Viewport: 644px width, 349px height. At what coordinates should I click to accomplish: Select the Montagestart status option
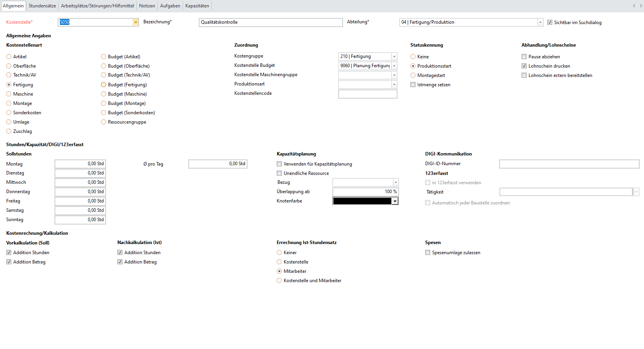point(413,75)
